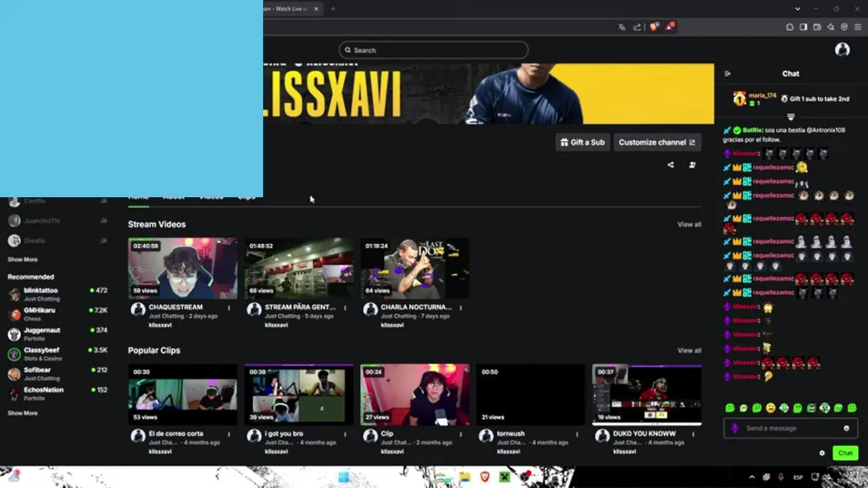Open the user profile avatar menu
Viewport: 868px width, 488px height.
pos(842,49)
